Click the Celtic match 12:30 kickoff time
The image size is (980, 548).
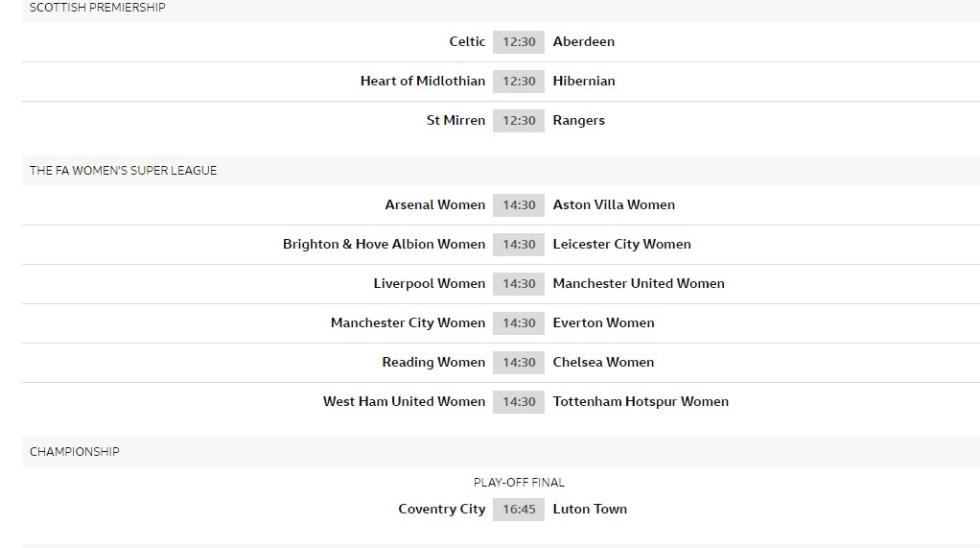[x=519, y=41]
